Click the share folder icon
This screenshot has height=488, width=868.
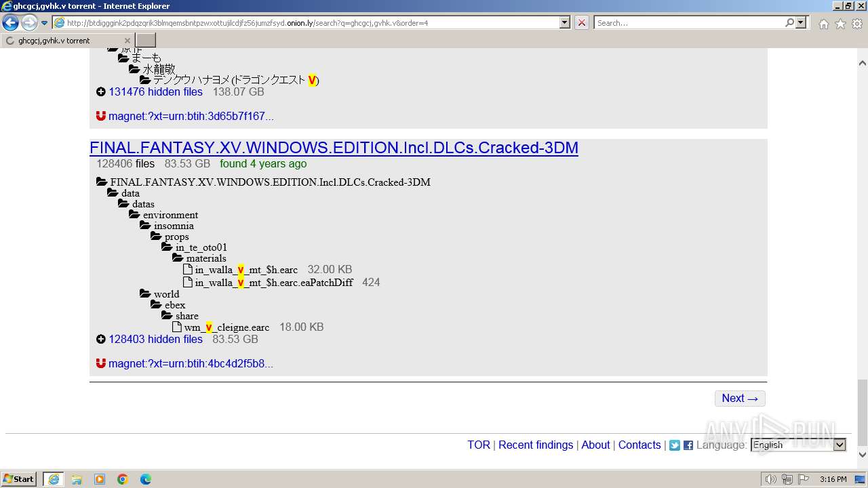coord(167,315)
